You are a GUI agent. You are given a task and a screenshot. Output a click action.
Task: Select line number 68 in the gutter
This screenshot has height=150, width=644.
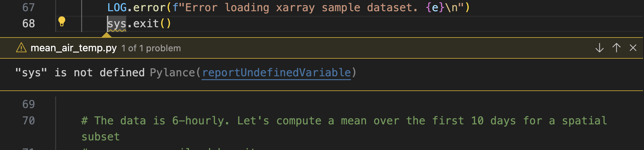[28, 24]
